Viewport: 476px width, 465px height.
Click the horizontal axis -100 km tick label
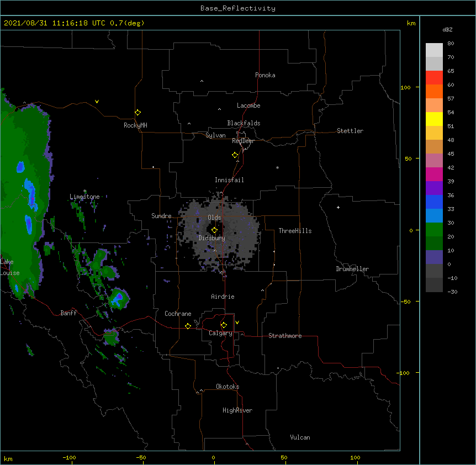click(69, 457)
